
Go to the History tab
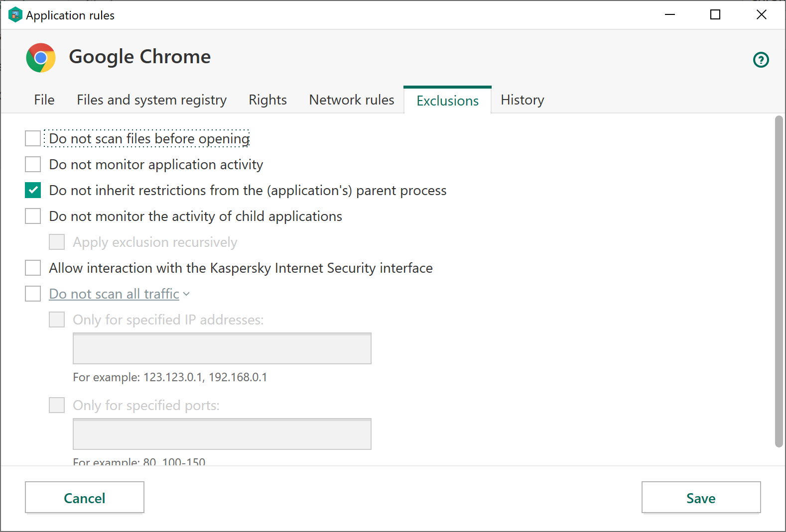click(x=522, y=100)
